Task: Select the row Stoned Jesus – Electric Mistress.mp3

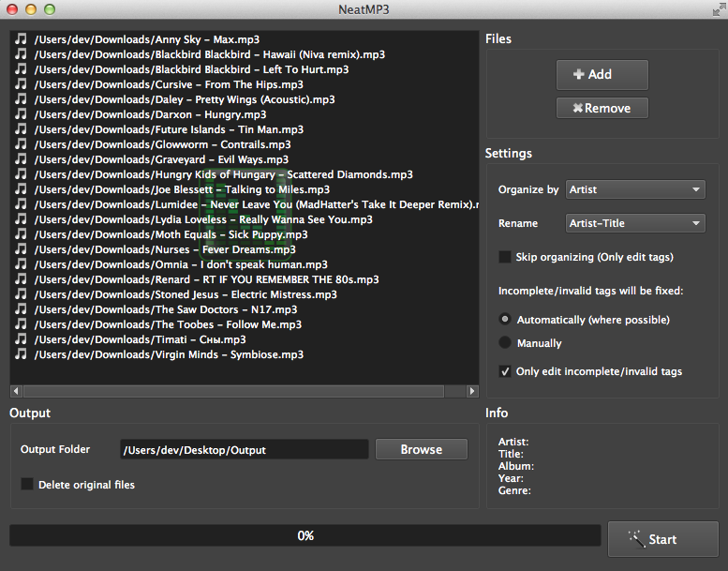Action: coord(245,294)
